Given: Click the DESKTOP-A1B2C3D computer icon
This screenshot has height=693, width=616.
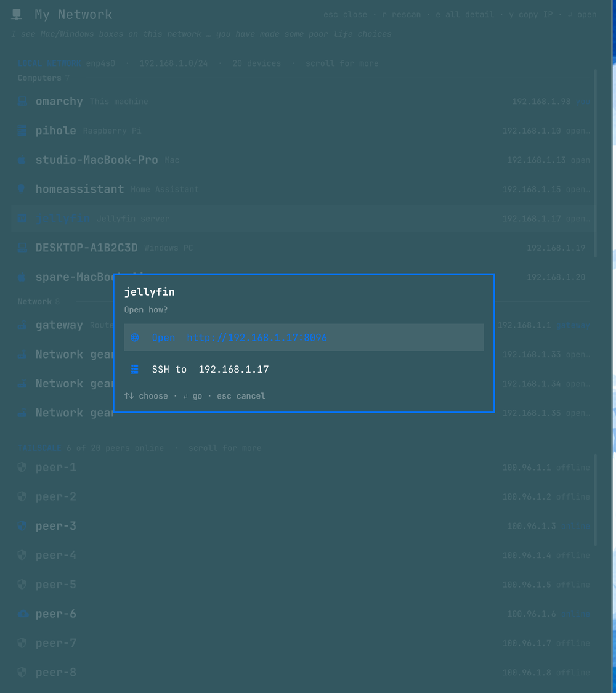Looking at the screenshot, I should [22, 248].
